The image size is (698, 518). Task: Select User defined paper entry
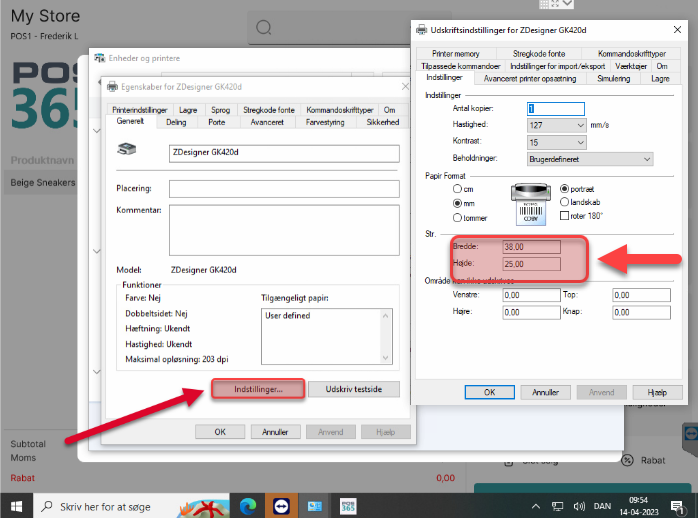coord(288,316)
